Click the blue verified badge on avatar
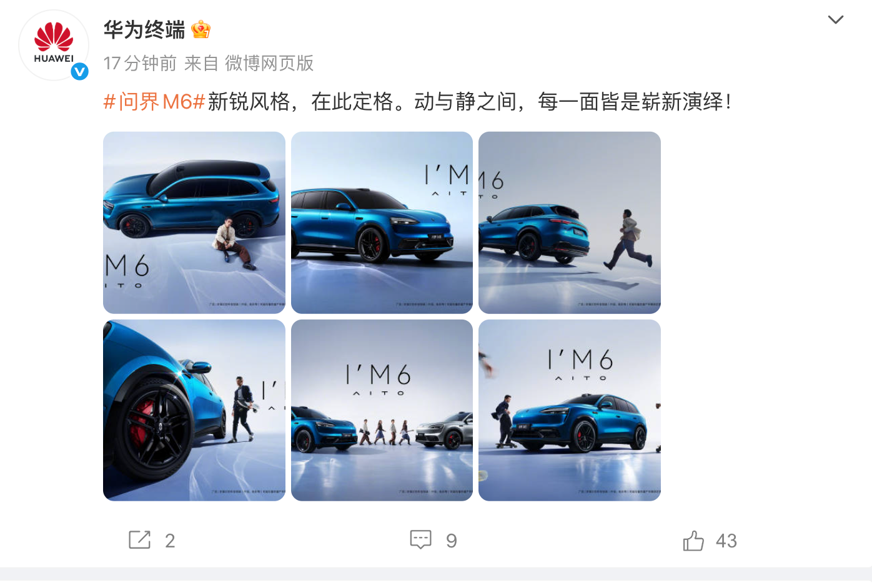This screenshot has height=588, width=872. [x=79, y=72]
